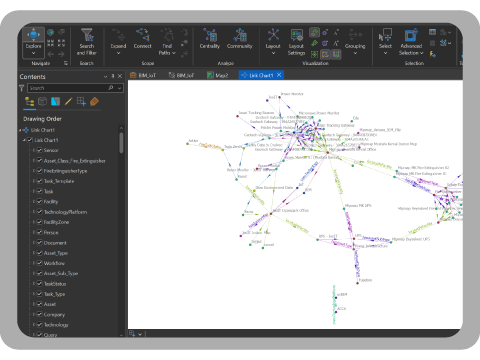Open the Contents pane options menu chevron
Image resolution: width=480 pixels, height=360 pixels.
click(105, 76)
